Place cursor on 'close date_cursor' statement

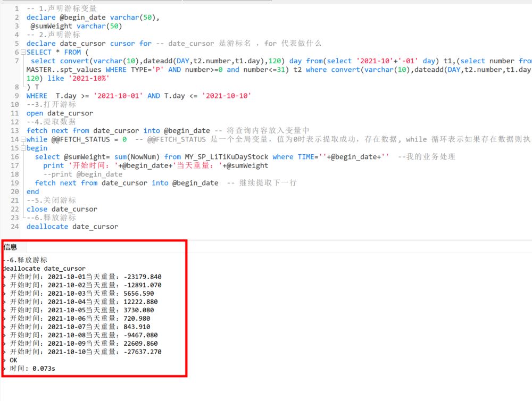pos(62,209)
